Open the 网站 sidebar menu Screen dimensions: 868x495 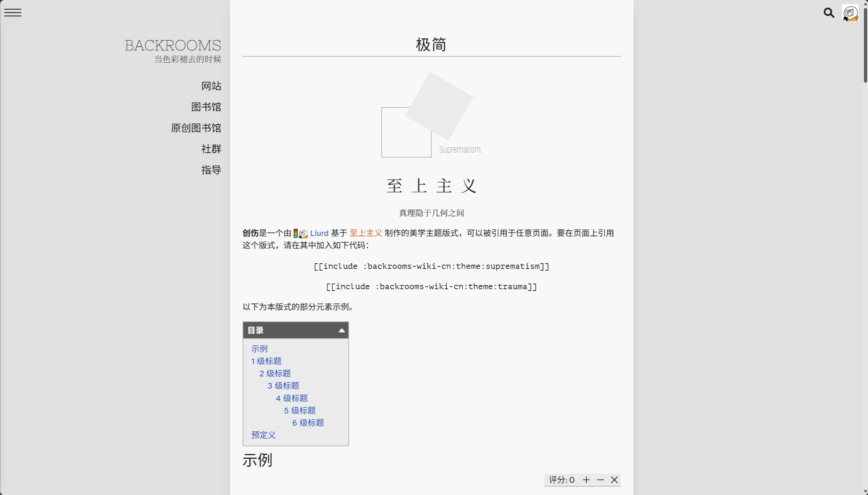click(x=211, y=86)
